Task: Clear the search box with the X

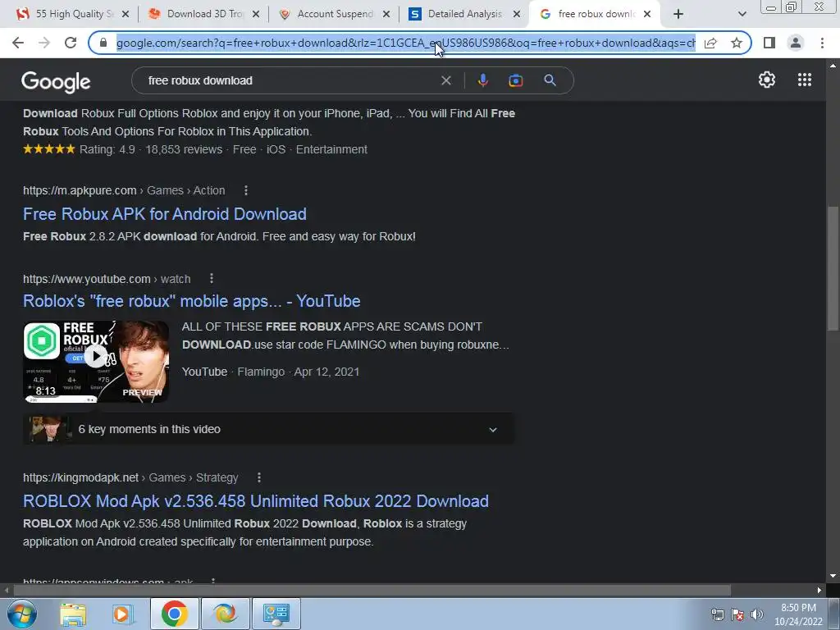Action: [445, 81]
